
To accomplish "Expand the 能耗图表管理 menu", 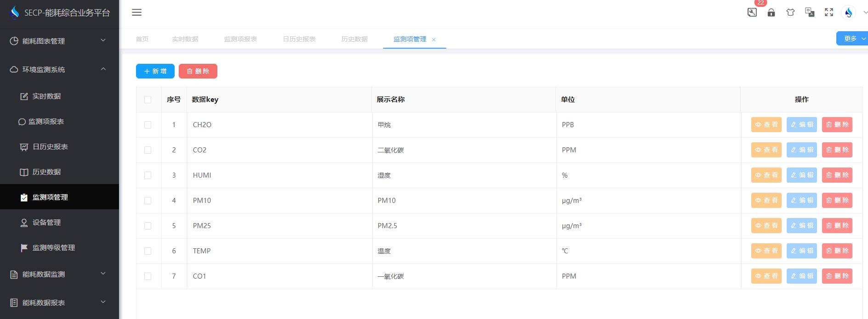I will [59, 41].
